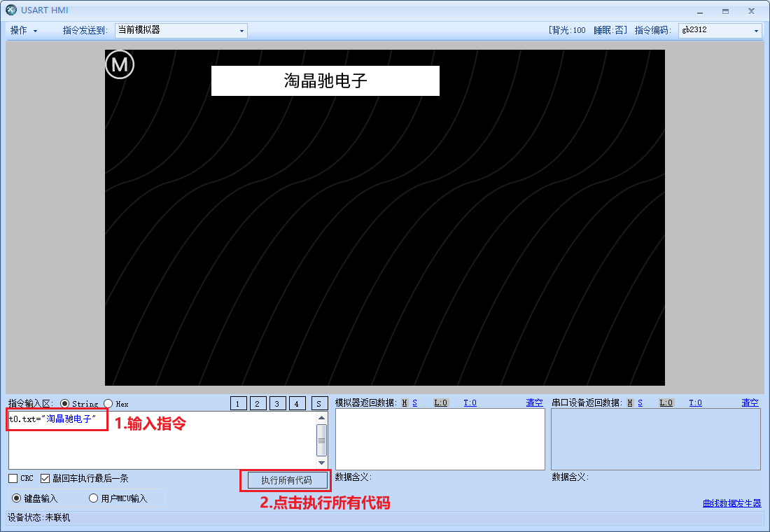Image resolution: width=770 pixels, height=532 pixels.
Task: Expand the 操作 menu dropdown arrow
Action: 34,30
